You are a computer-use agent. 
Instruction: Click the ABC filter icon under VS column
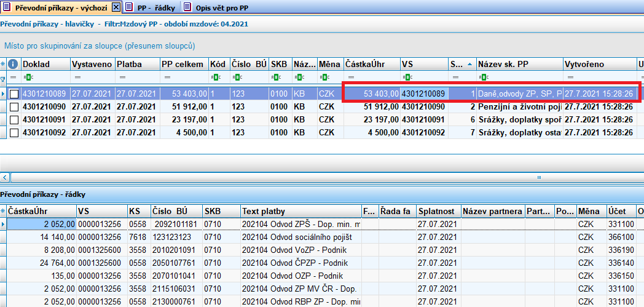(x=407, y=78)
